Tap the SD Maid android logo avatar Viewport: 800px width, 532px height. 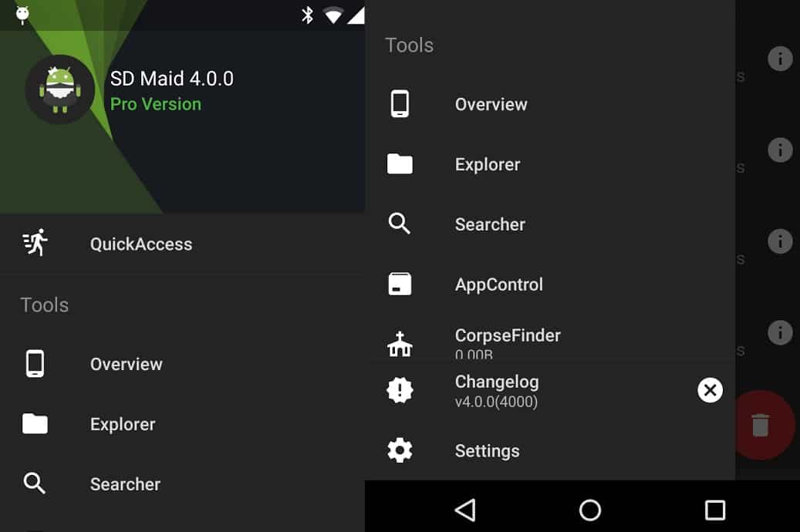[59, 89]
